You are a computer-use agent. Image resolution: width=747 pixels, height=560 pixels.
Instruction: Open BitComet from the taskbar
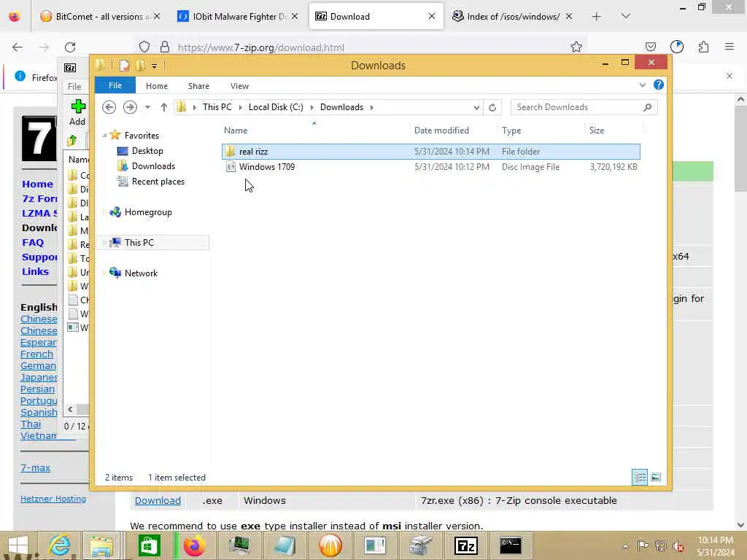330,545
